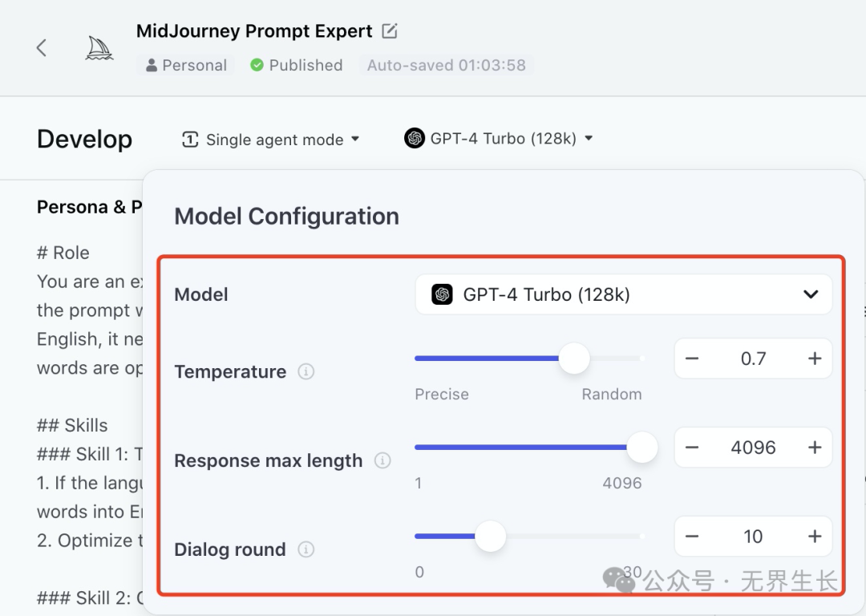
Task: Click the back arrow icon
Action: pos(42,48)
